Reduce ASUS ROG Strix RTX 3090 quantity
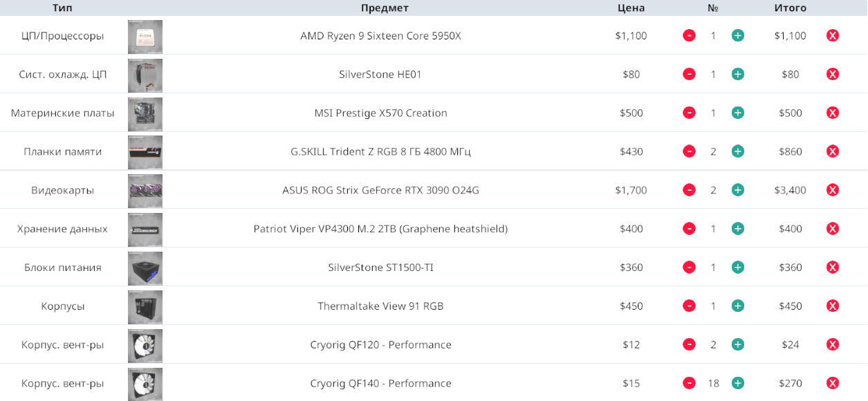 (689, 190)
